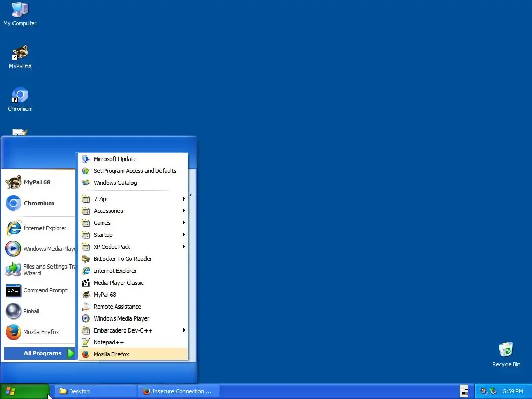The height and width of the screenshot is (399, 532).
Task: Open Windows Media Player in left pane
Action: click(39, 249)
